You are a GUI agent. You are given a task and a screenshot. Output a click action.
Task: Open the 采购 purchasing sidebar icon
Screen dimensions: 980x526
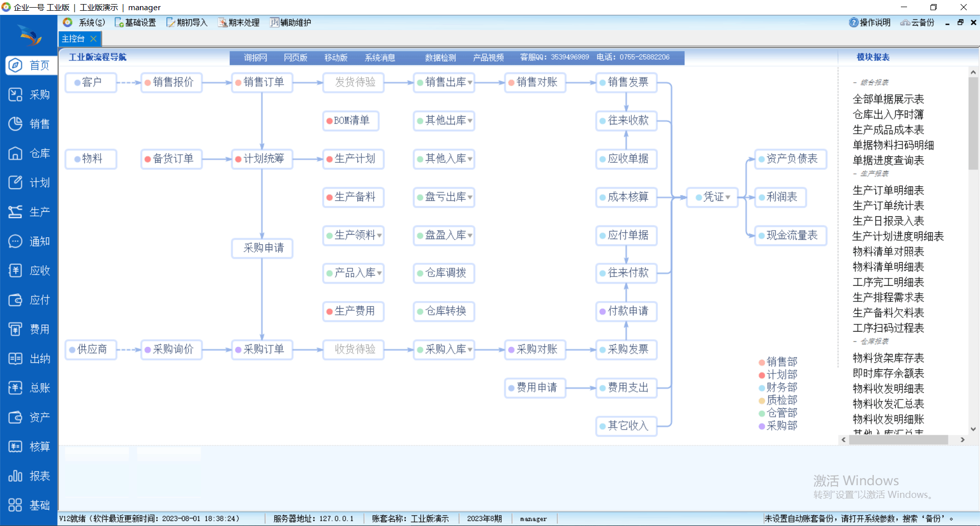point(15,95)
